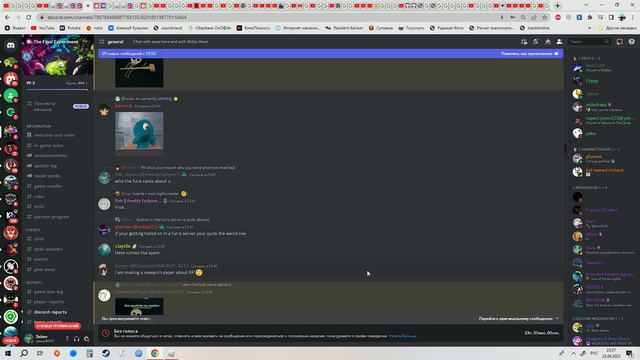
Task: Click the red new mentions pill in channel list
Action: (x=58, y=326)
